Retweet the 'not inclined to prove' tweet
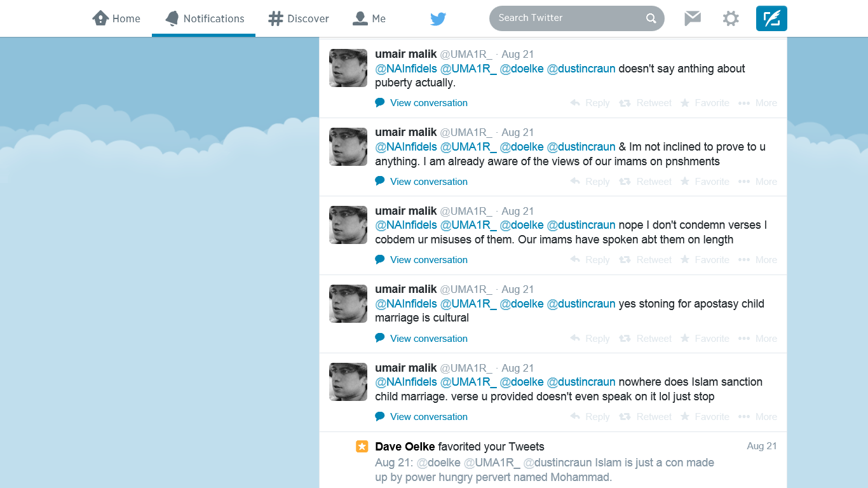The width and height of the screenshot is (868, 488). tap(645, 182)
